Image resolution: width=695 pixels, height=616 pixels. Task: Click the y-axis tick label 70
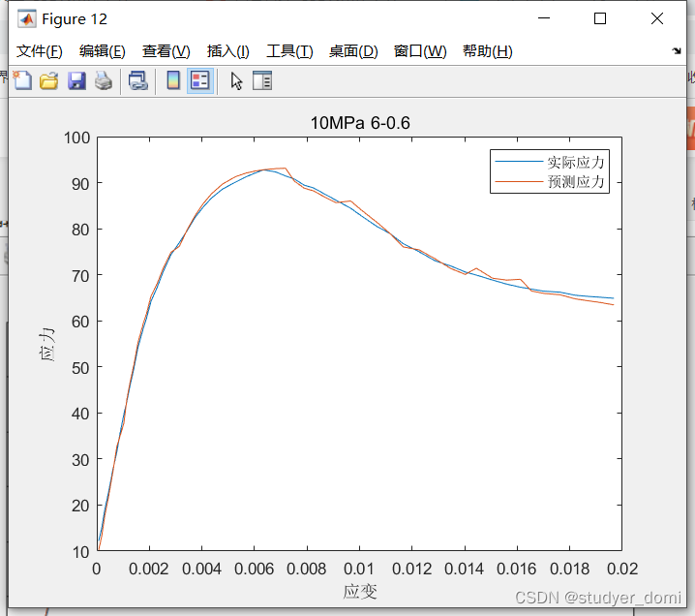pos(80,276)
